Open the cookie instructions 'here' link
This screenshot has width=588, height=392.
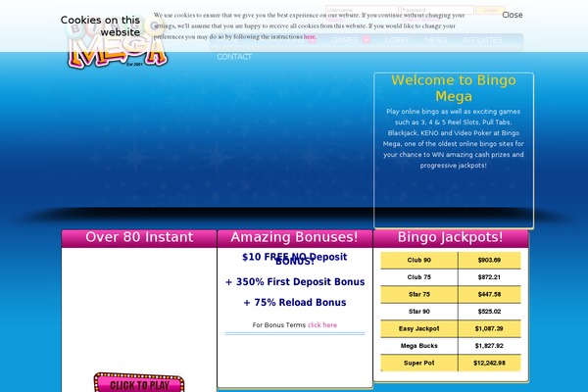[309, 37]
